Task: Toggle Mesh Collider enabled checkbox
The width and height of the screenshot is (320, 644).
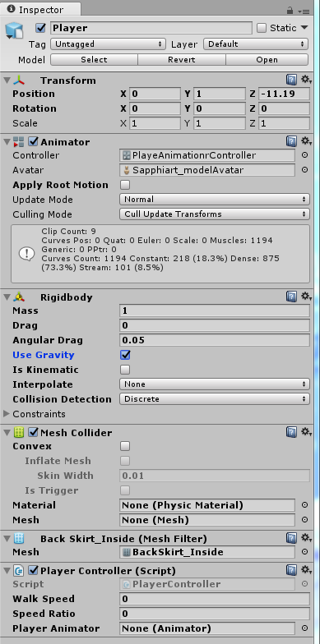Action: [x=33, y=432]
